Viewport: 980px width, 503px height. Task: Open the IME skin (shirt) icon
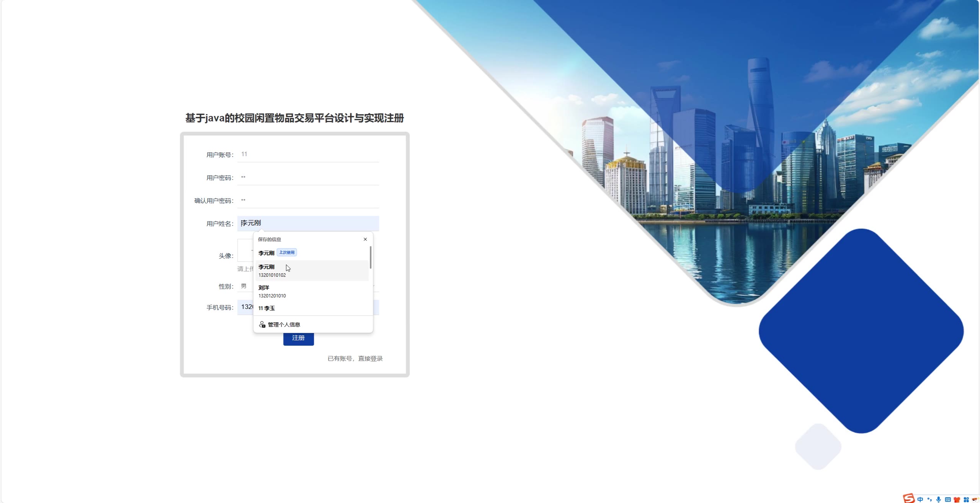point(957,499)
